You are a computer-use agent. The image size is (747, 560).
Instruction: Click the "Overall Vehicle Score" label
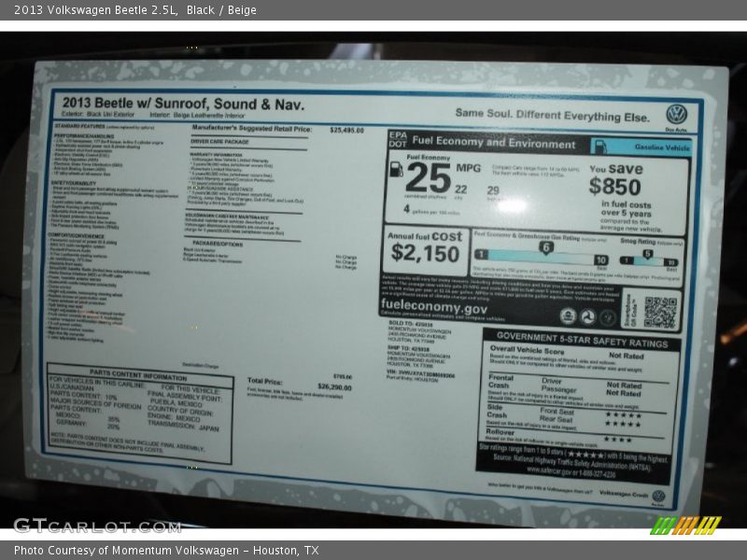coord(527,350)
